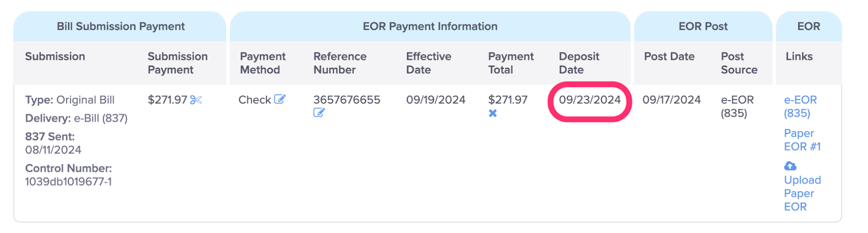Click the Bill Submission Payment section header
Screen dimensions: 868x233
pyautogui.click(x=120, y=26)
